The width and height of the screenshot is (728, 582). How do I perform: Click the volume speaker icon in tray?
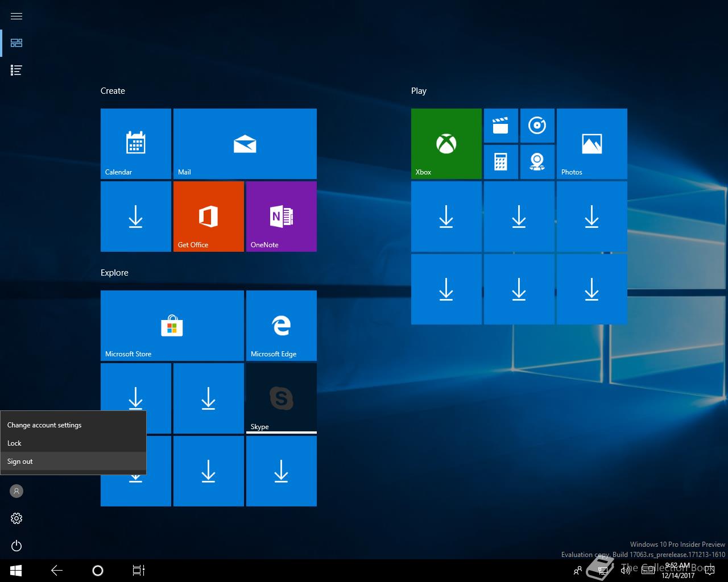tap(626, 571)
